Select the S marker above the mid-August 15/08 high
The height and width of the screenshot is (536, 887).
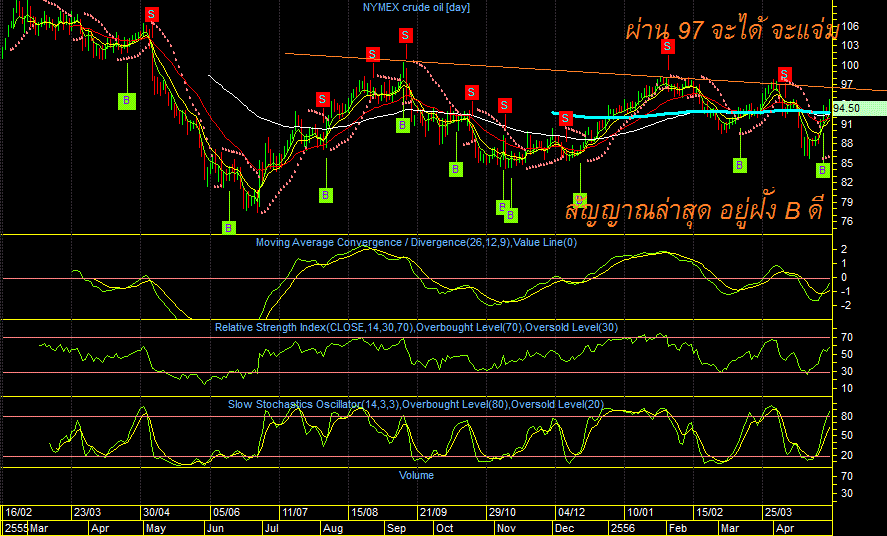372,54
